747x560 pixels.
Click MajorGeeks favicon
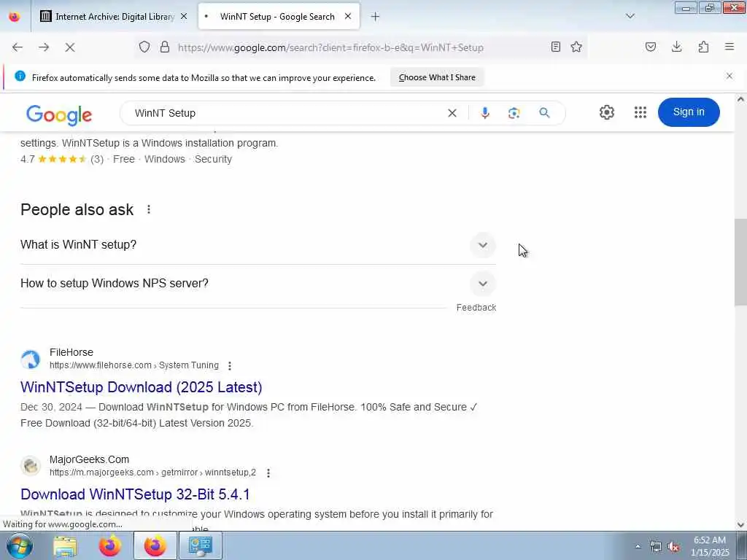click(x=31, y=466)
